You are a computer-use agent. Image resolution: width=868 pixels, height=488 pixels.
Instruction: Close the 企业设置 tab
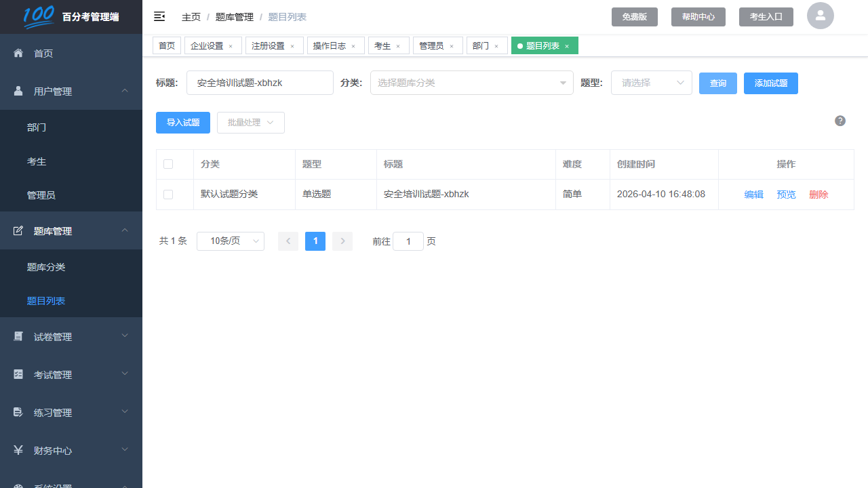231,46
